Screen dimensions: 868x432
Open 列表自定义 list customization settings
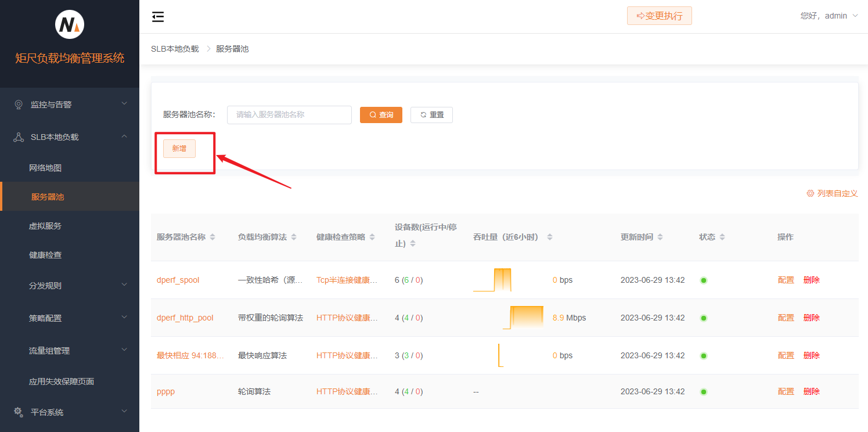click(x=832, y=193)
